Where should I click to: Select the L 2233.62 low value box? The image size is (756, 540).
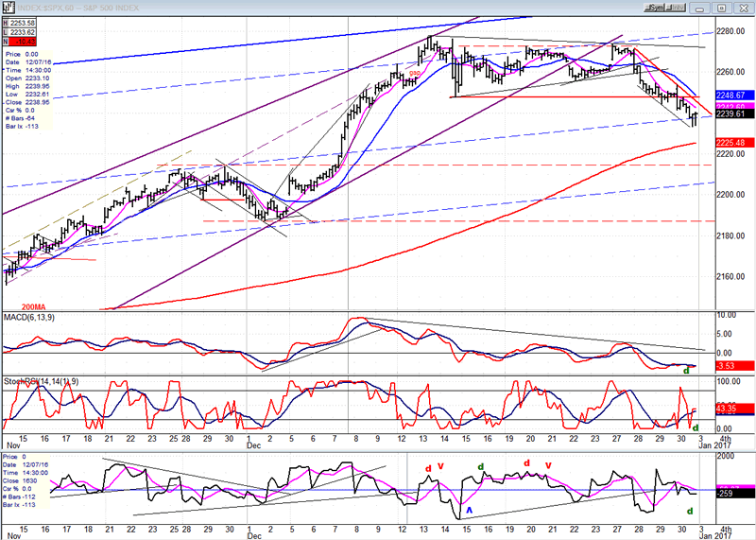tap(19, 32)
